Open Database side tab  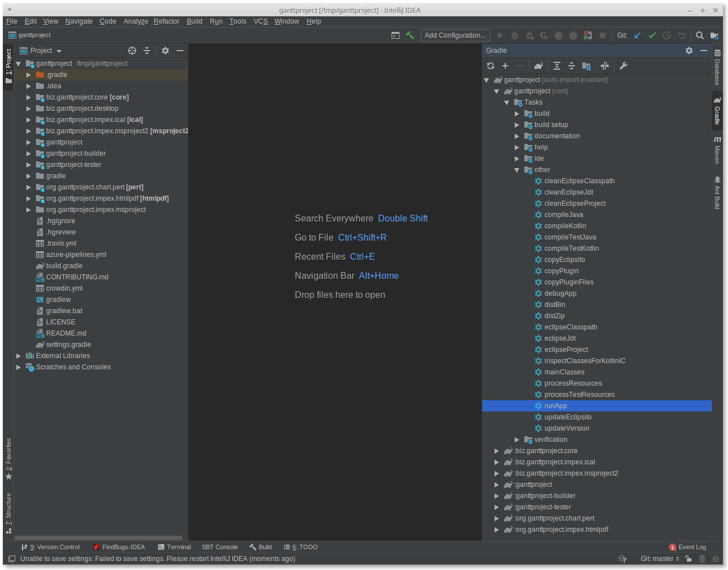(x=717, y=67)
